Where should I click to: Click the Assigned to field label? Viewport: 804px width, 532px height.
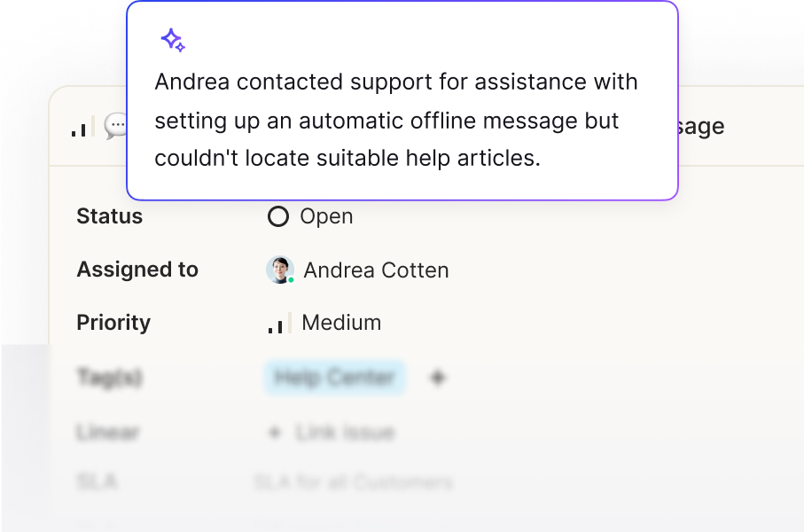coord(137,270)
